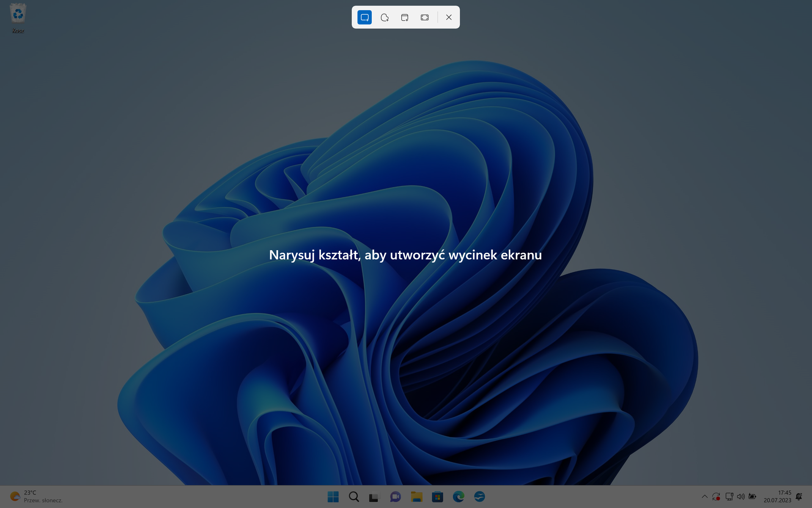Expand hidden system tray icons
This screenshot has height=508, width=812.
tap(705, 497)
